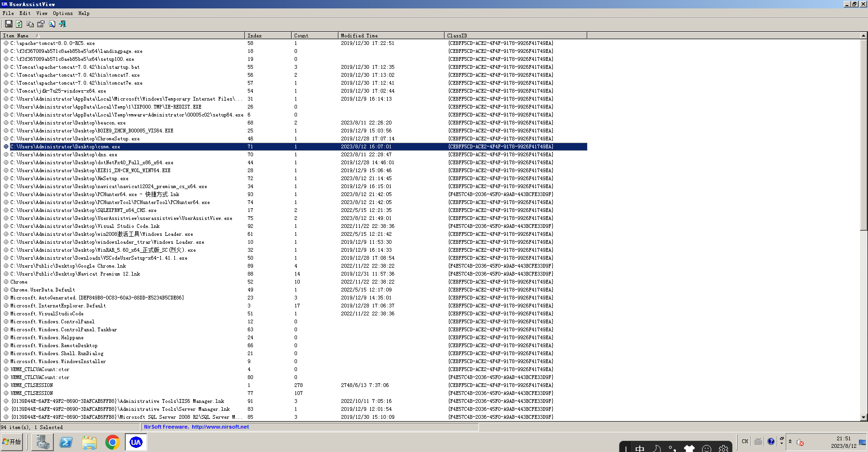Click the keyboard layout tray icon
868x452 pixels.
(758, 442)
